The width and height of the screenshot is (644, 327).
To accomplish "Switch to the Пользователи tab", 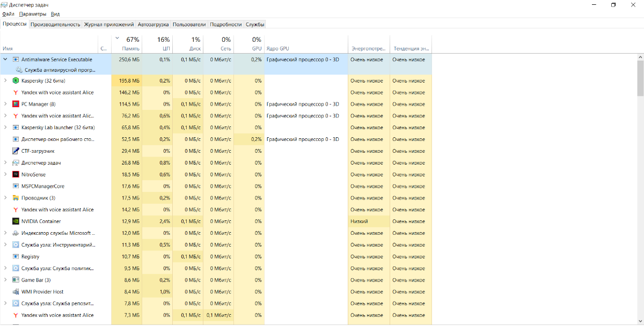I will 189,24.
